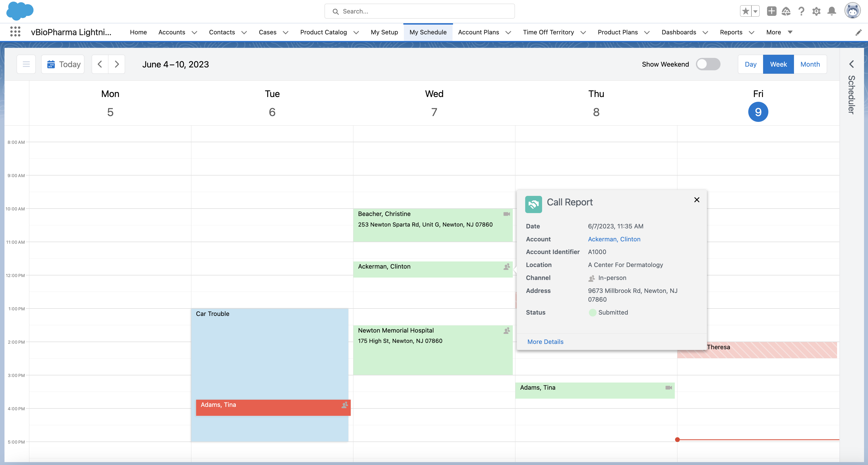The image size is (868, 465).
Task: Toggle the Show Weekend switch
Action: (708, 64)
